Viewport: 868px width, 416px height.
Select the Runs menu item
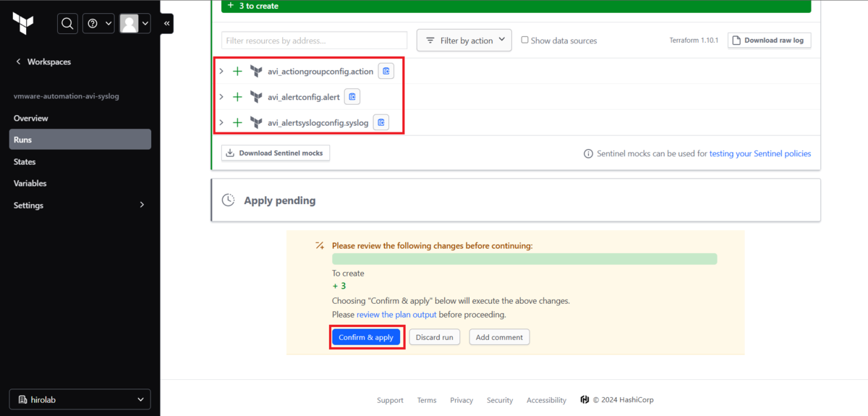pos(80,140)
